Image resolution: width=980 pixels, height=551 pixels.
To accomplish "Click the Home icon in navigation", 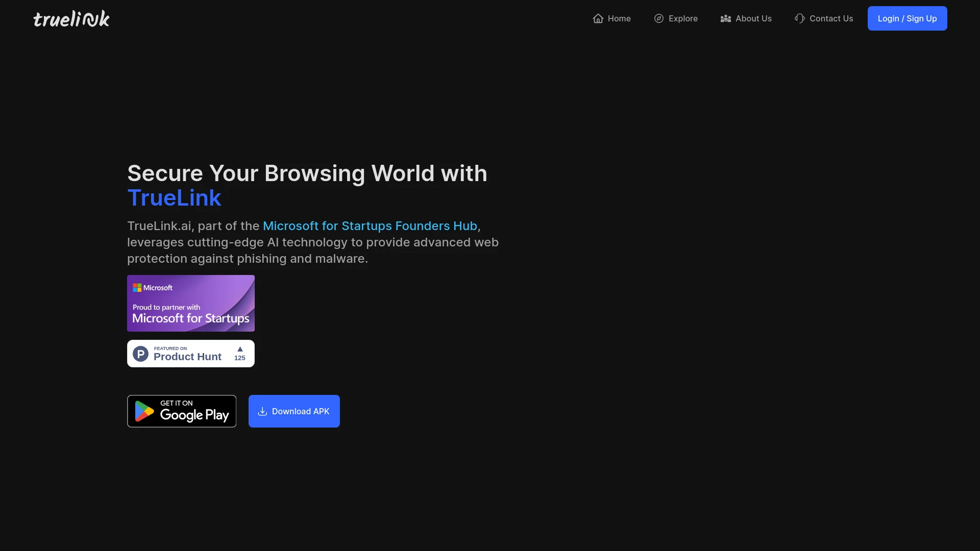I will pos(598,18).
